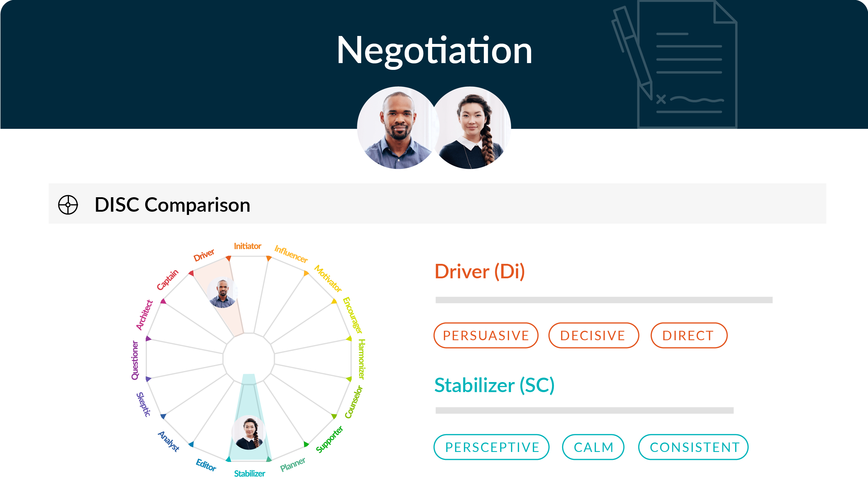Viewport: 868px width, 500px height.
Task: Open the Stabilizer (SC) heading
Action: point(494,385)
